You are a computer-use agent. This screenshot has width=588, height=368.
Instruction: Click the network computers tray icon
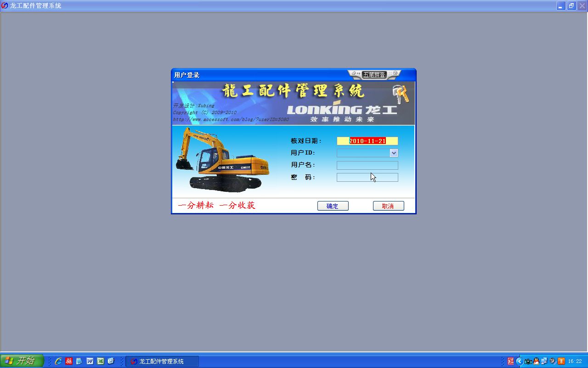click(x=544, y=361)
